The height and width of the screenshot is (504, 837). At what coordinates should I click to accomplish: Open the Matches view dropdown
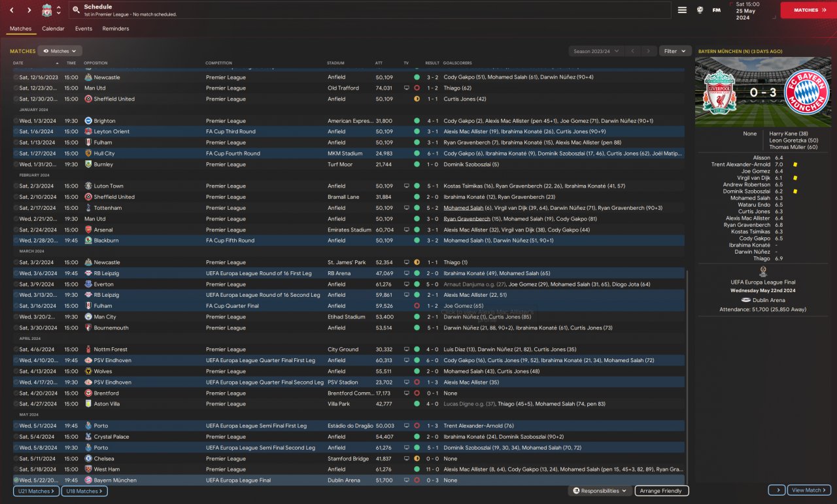point(60,51)
